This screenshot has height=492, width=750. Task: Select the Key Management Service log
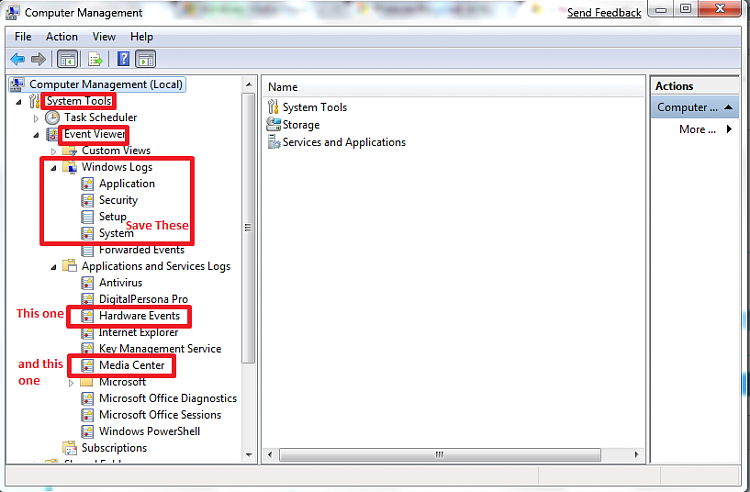pyautogui.click(x=160, y=349)
